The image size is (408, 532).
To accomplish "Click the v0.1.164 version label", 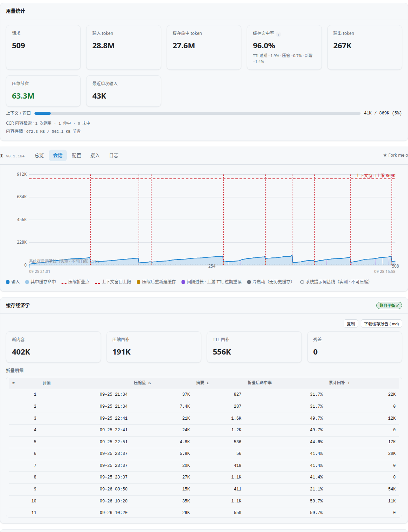I will pyautogui.click(x=15, y=156).
